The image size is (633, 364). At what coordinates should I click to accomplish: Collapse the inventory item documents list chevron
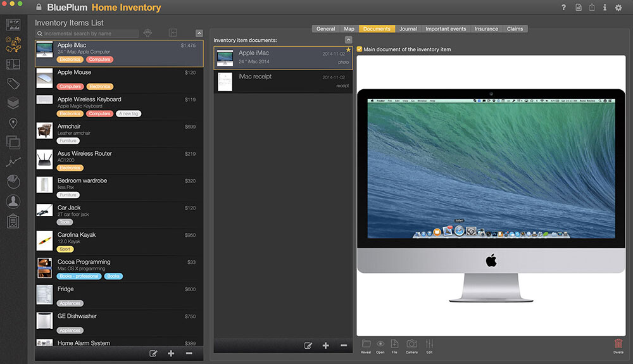[348, 39]
